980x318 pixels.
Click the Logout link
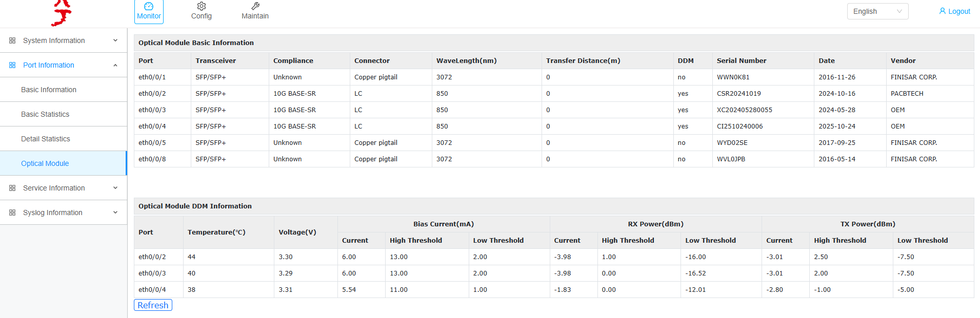click(959, 11)
